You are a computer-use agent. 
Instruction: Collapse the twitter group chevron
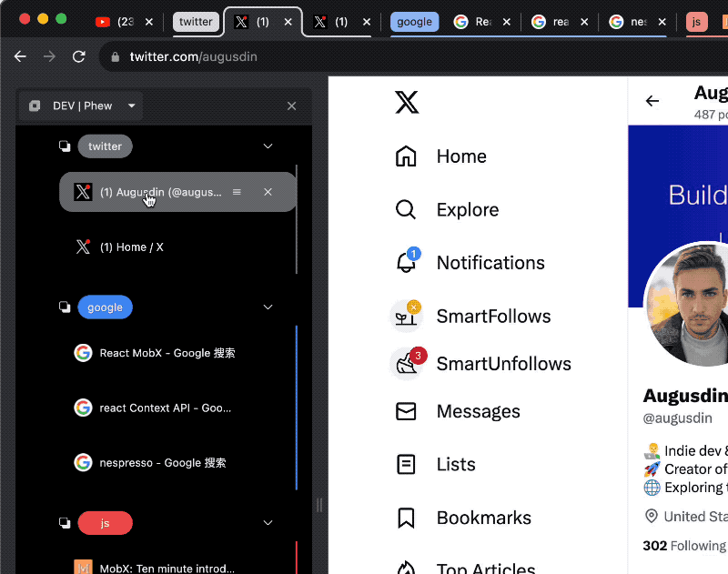click(x=268, y=146)
